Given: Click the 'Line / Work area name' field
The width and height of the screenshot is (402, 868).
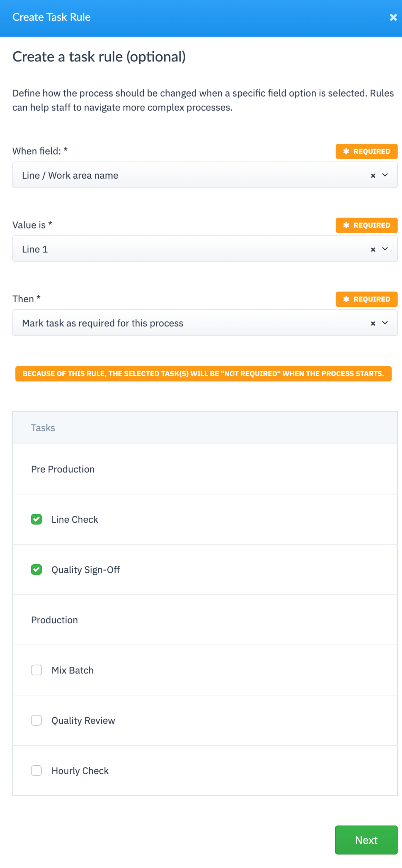Looking at the screenshot, I should 189,175.
